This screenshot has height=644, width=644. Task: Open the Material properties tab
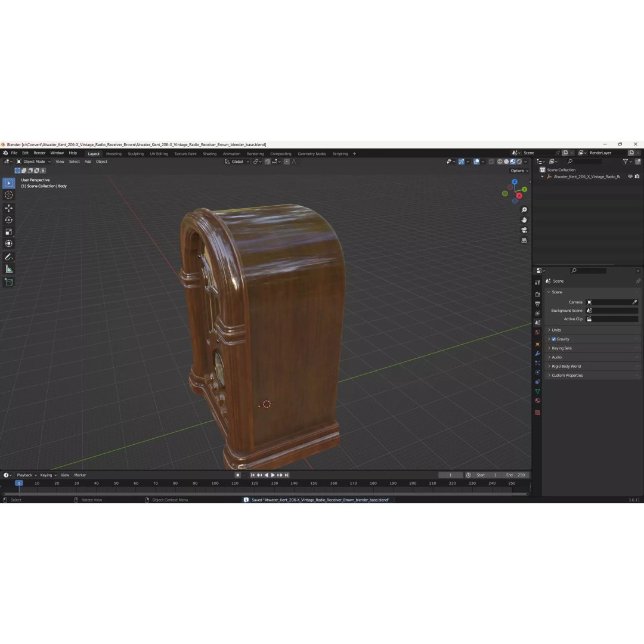tap(537, 401)
